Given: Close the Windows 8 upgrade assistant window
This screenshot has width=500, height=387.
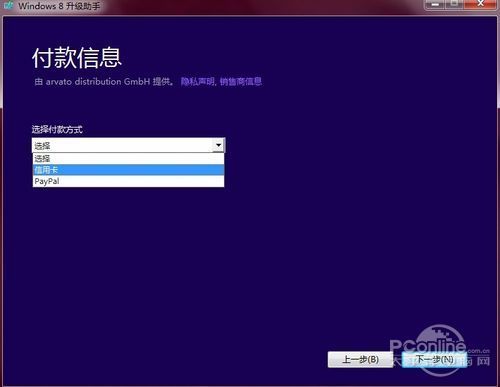Looking at the screenshot, I should click(481, 4).
